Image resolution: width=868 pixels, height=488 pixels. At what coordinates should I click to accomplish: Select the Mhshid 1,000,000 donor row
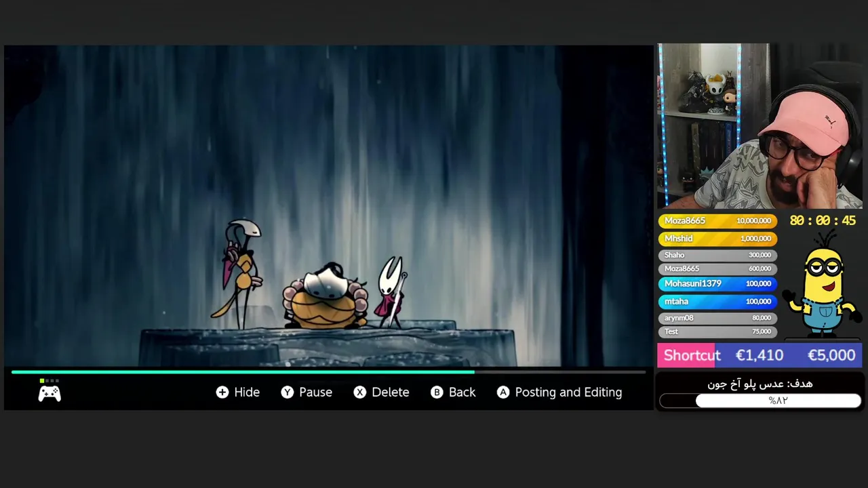717,239
